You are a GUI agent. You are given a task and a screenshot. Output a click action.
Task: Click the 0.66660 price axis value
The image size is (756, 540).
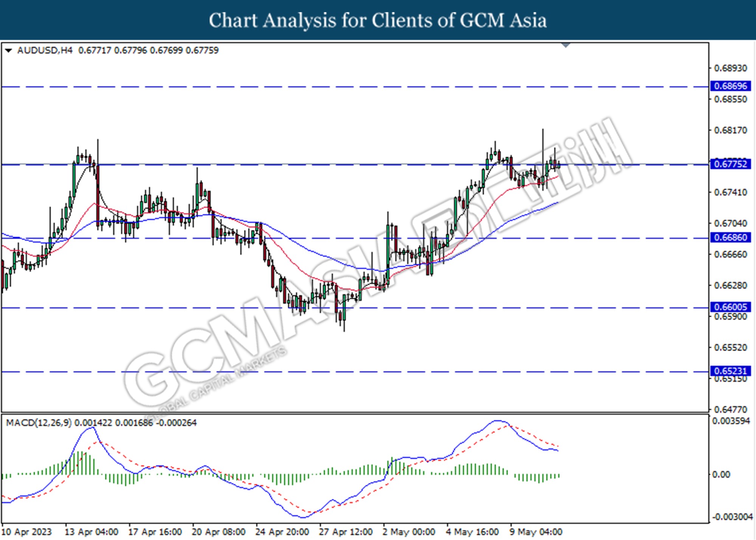pos(730,254)
